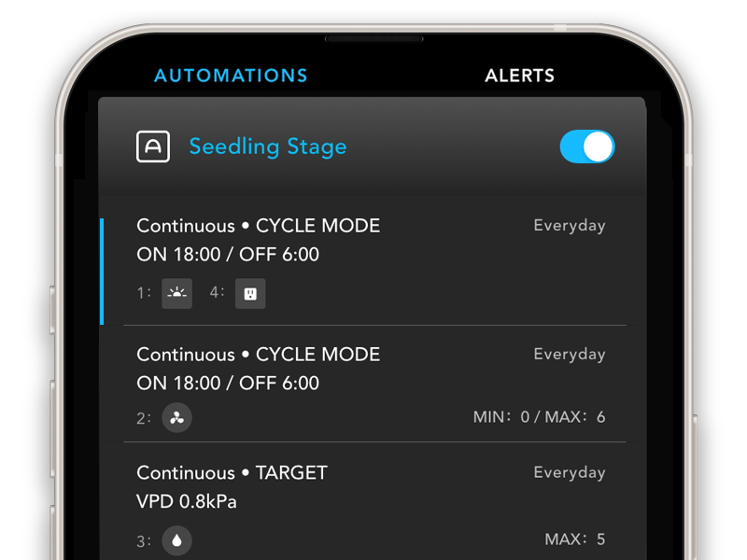Image resolution: width=747 pixels, height=560 pixels.
Task: Select the outlet icon on port 4
Action: point(250,293)
